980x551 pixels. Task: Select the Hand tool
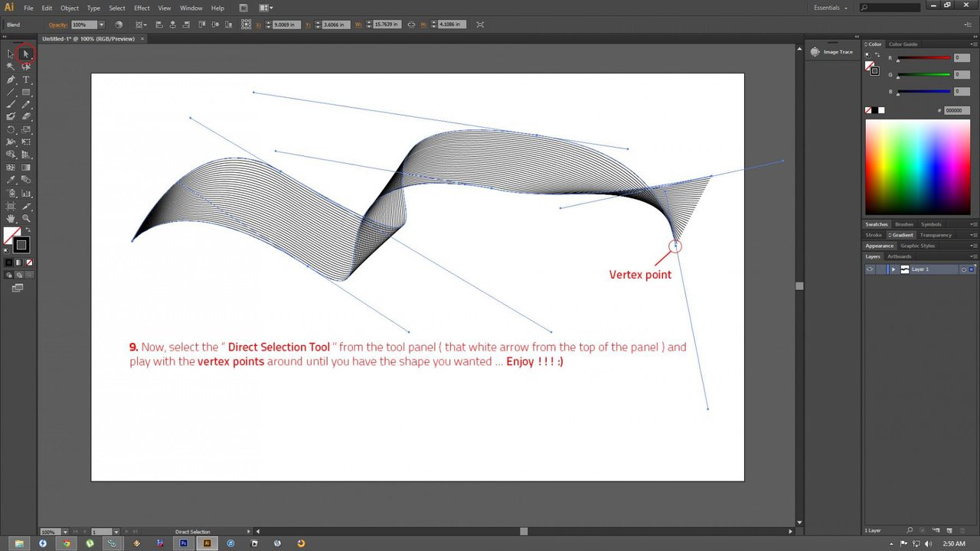point(11,219)
